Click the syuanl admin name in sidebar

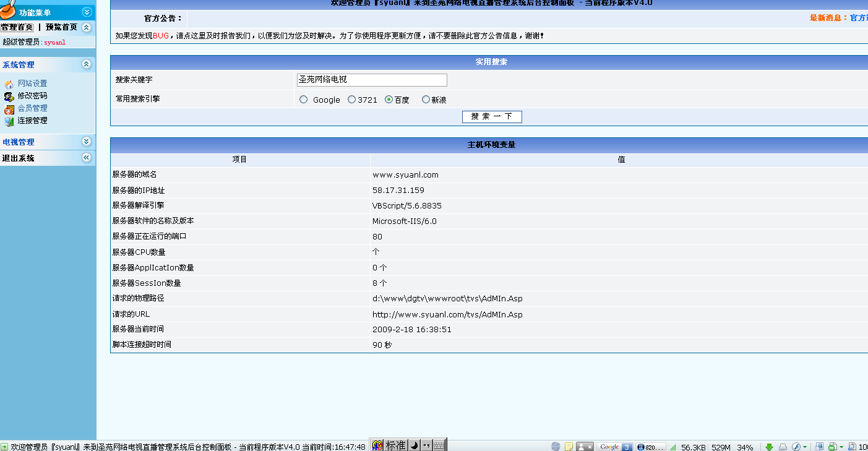54,43
